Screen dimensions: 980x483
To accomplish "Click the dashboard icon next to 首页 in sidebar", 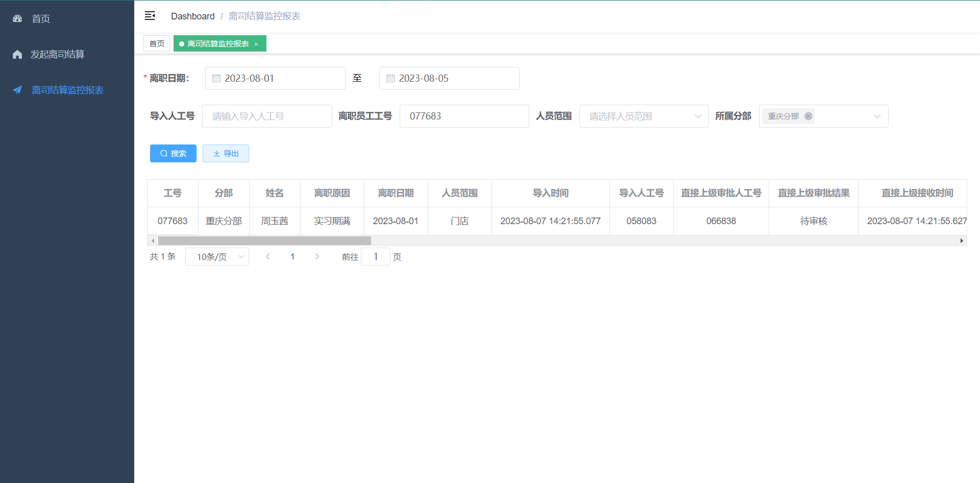I will 17,18.
